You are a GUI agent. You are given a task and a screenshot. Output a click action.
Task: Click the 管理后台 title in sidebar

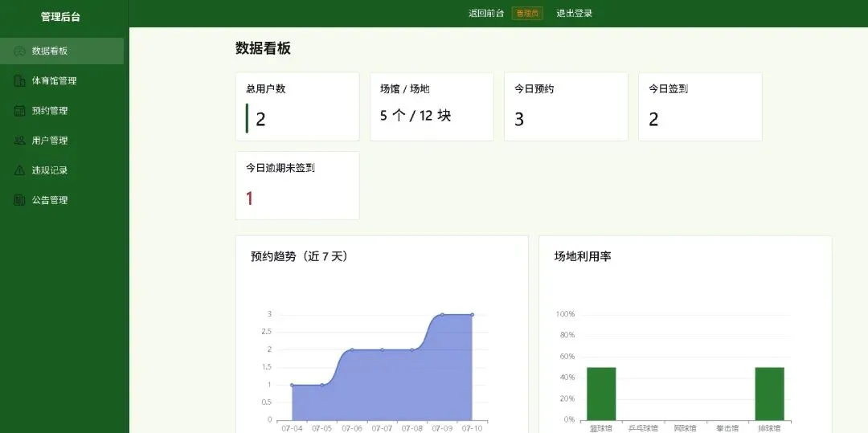click(x=60, y=17)
